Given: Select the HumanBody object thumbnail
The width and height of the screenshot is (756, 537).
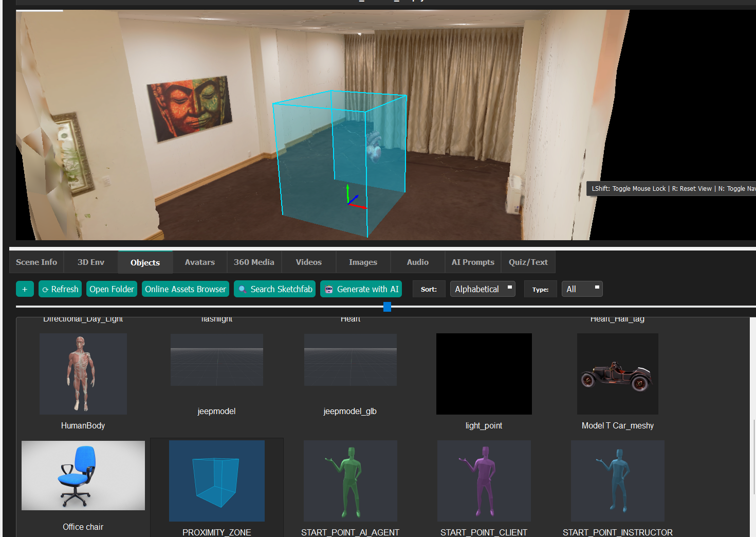Looking at the screenshot, I should coord(83,374).
